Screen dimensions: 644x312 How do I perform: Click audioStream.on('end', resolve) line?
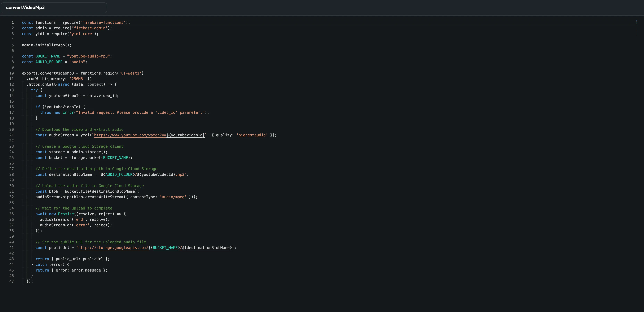(75, 219)
